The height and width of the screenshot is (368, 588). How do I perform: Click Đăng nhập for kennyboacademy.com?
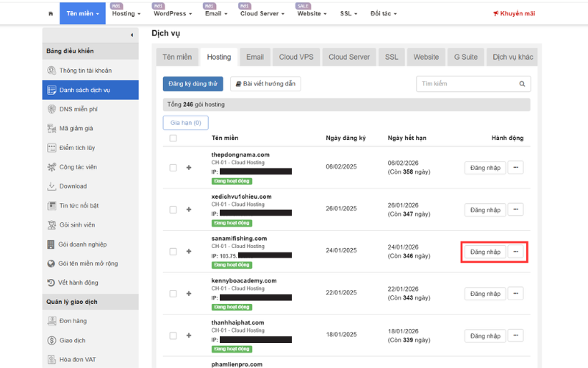pyautogui.click(x=485, y=293)
